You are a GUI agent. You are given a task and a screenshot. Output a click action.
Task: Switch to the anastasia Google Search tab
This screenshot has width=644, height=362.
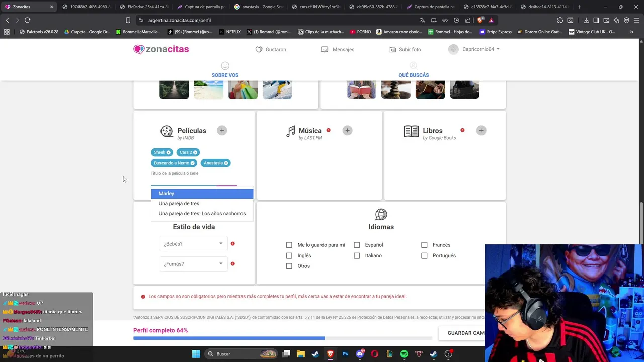click(259, 7)
